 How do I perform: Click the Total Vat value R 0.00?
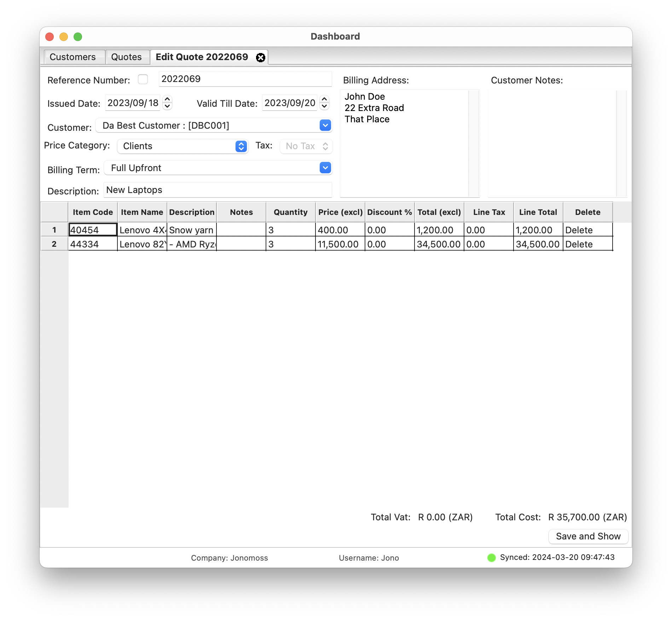445,517
